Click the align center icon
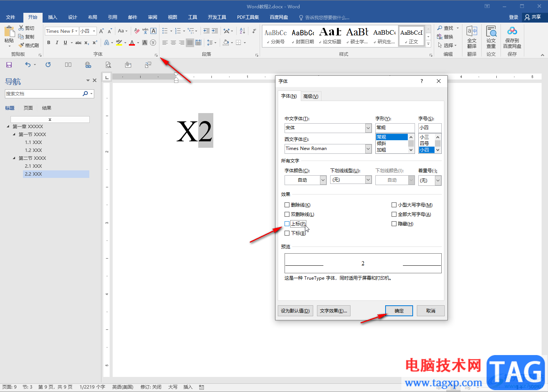This screenshot has height=392, width=548. tap(173, 43)
